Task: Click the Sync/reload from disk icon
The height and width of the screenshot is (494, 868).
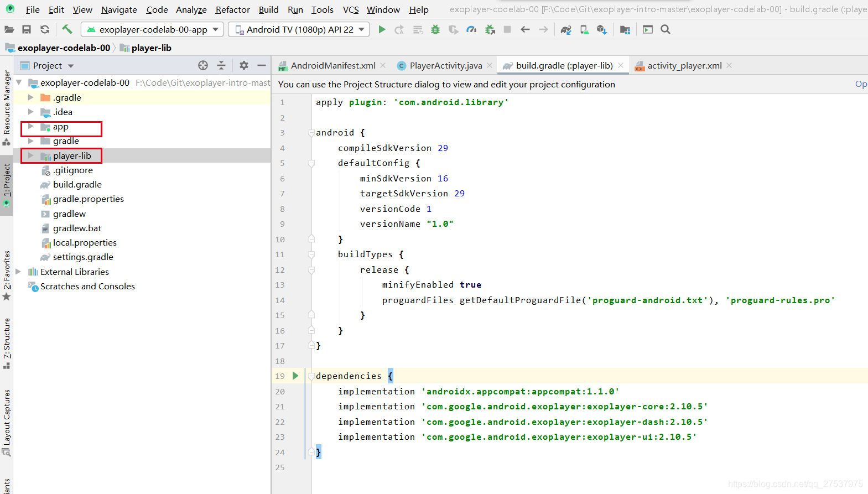Action: (45, 29)
